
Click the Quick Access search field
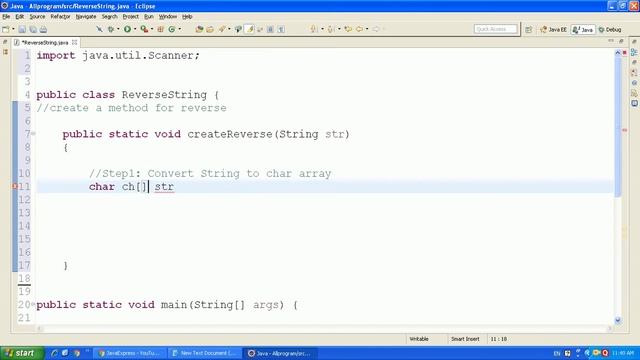coord(496,29)
